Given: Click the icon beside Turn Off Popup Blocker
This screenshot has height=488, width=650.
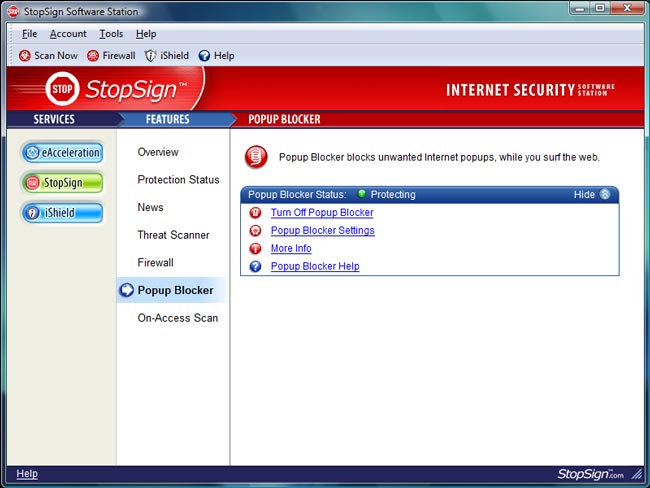Looking at the screenshot, I should 255,213.
